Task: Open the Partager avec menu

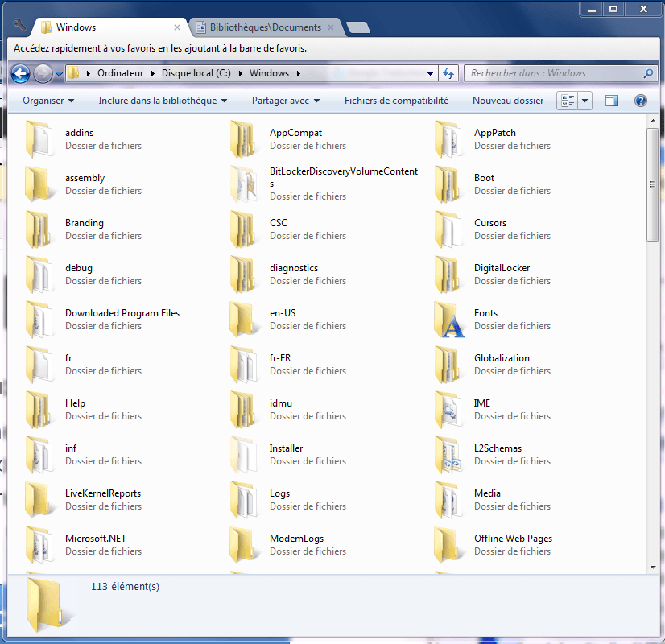Action: click(x=286, y=101)
